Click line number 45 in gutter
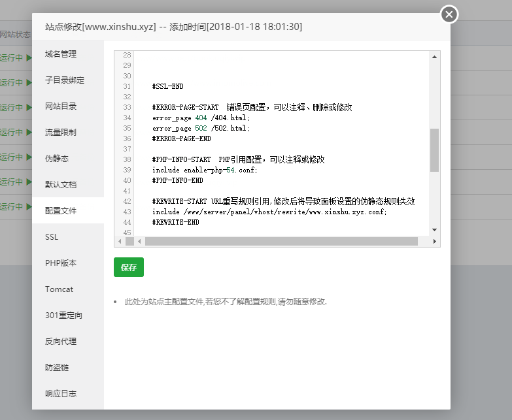512x420 pixels. click(127, 233)
